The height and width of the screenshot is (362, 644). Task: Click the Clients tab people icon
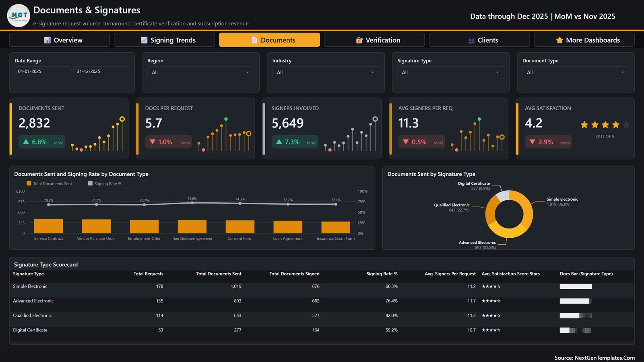pos(471,40)
